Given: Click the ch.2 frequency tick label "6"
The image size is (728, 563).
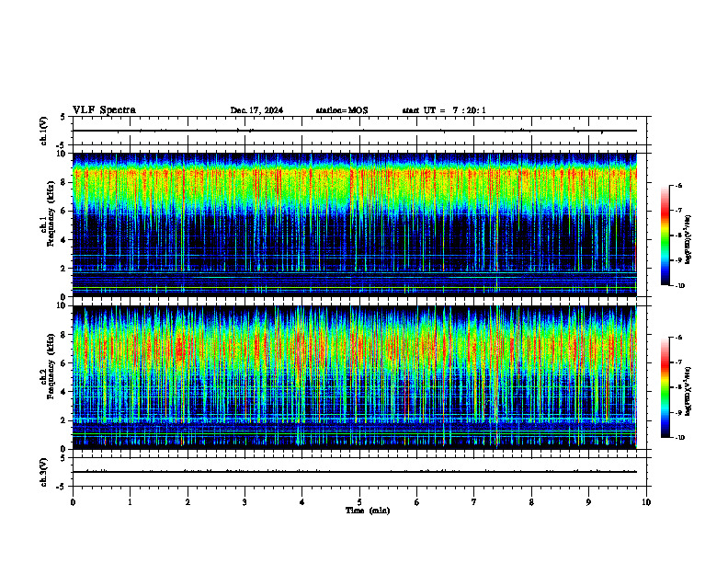Looking at the screenshot, I should pos(64,363).
